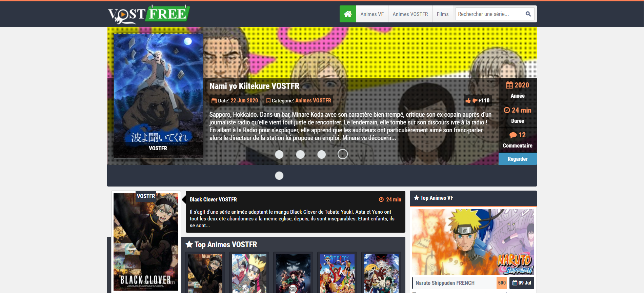Click the calendar icon before Date: 22 Jun 2020

tap(214, 101)
